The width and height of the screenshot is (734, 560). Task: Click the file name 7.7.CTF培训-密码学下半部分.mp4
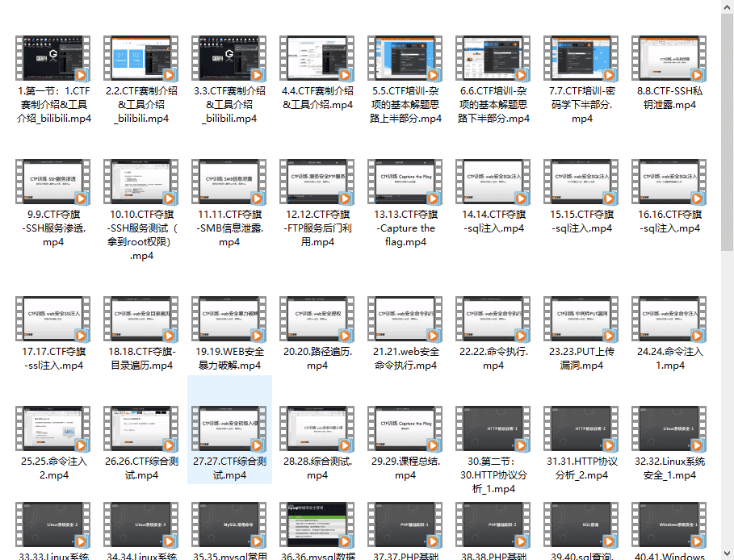[581, 105]
